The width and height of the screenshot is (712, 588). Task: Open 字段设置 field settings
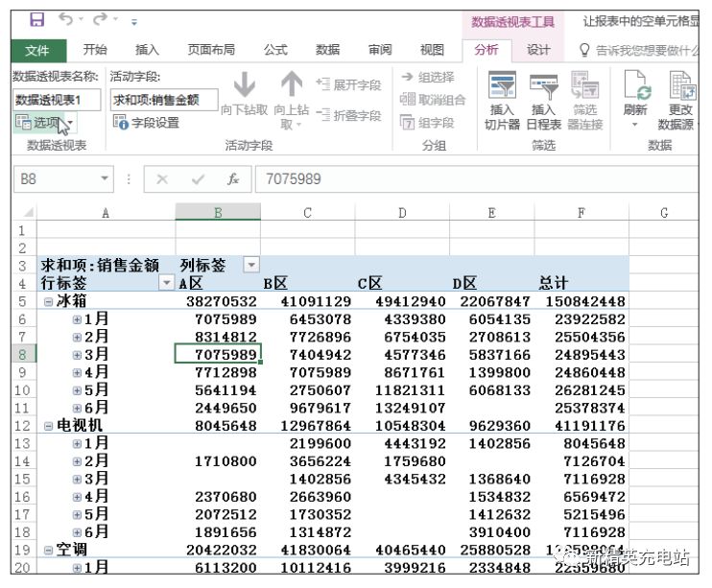pos(146,123)
